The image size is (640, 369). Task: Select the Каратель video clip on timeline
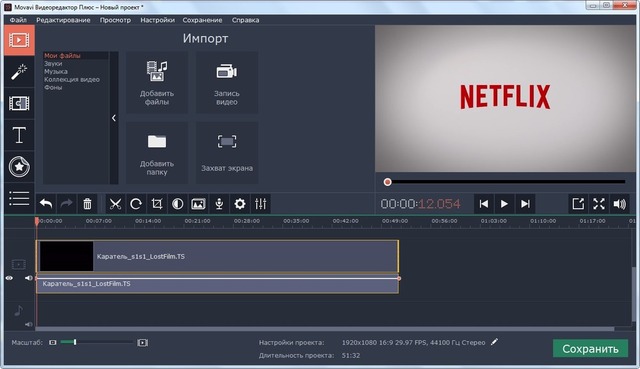218,256
